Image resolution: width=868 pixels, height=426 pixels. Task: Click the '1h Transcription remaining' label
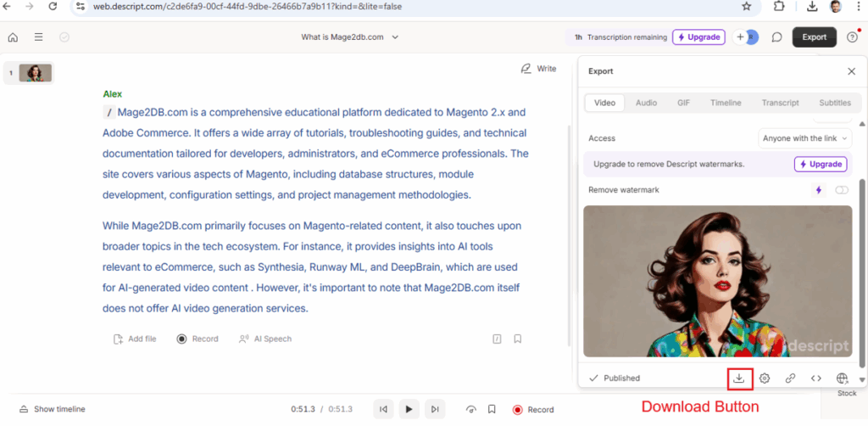[x=620, y=37]
